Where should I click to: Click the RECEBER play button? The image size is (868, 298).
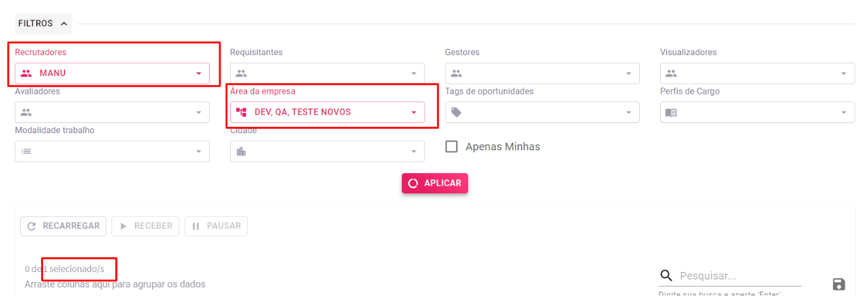(x=145, y=226)
